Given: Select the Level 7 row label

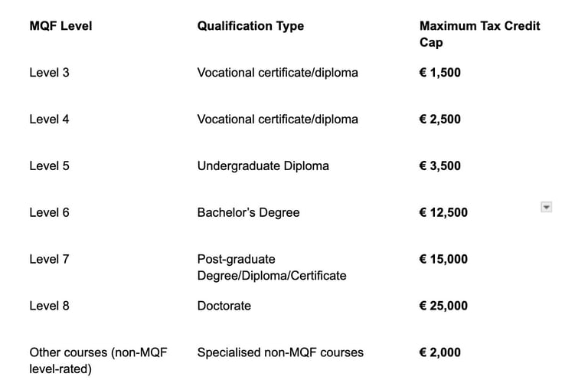Looking at the screenshot, I should point(49,259).
